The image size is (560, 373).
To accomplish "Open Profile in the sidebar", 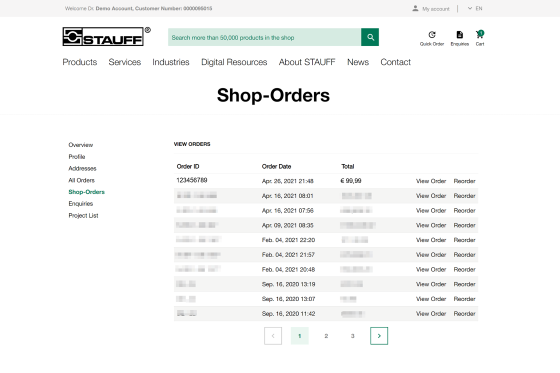I will coord(77,156).
